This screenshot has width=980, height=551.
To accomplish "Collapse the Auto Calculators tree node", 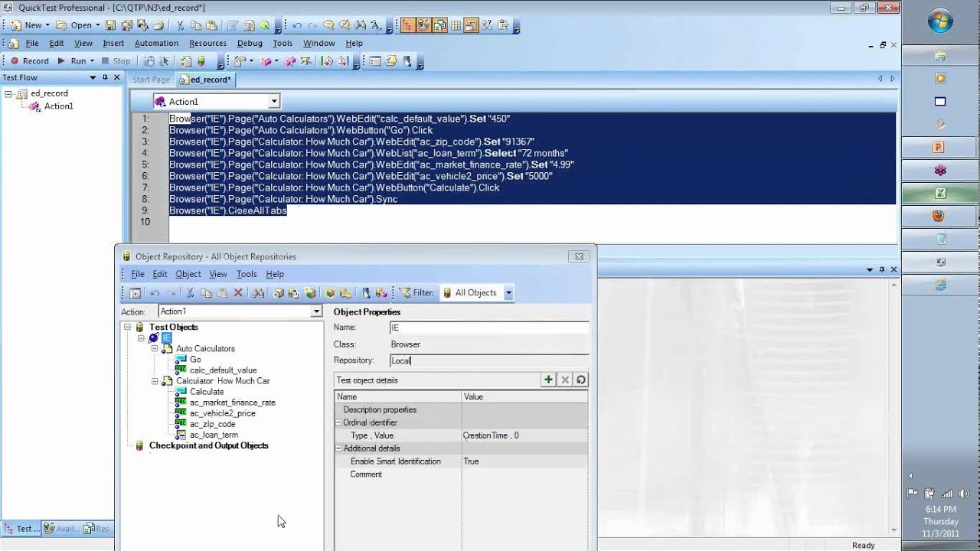I will click(155, 349).
